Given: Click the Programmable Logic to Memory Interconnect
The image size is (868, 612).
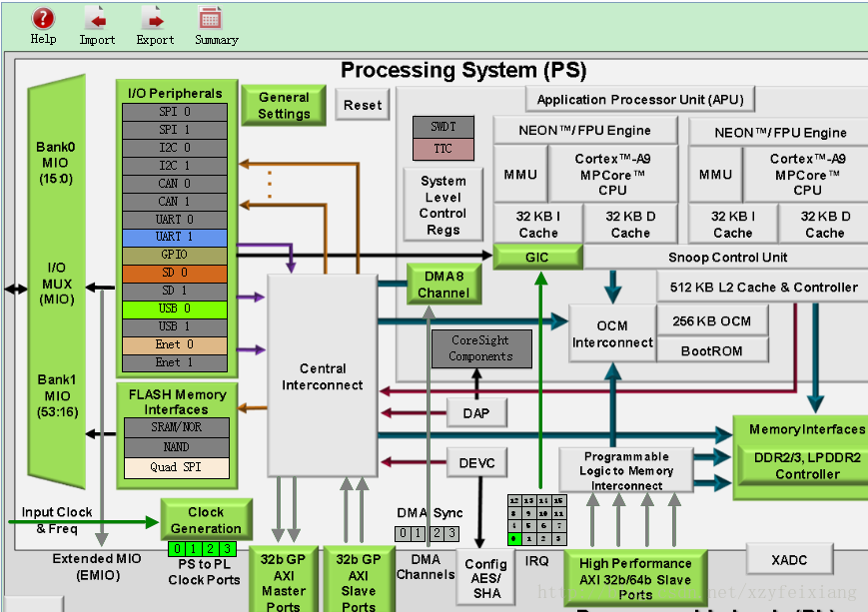Looking at the screenshot, I should [x=626, y=470].
